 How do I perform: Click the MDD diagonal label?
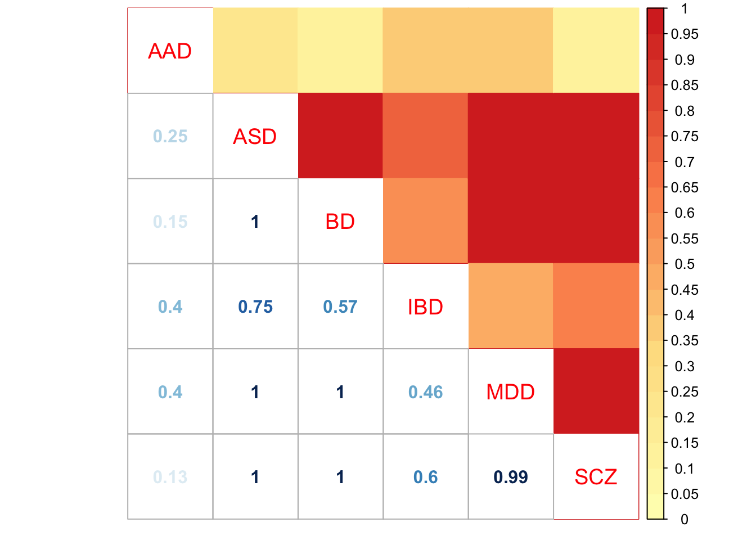tap(510, 392)
